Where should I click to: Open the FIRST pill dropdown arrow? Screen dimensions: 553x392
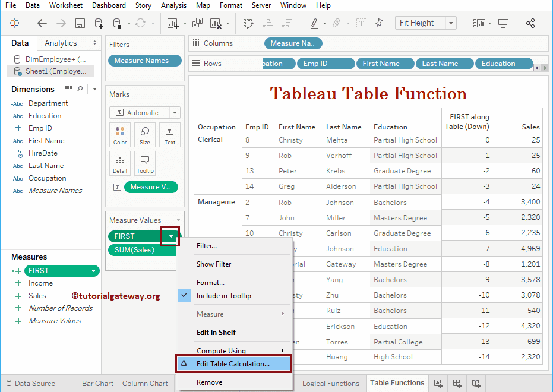pos(170,236)
